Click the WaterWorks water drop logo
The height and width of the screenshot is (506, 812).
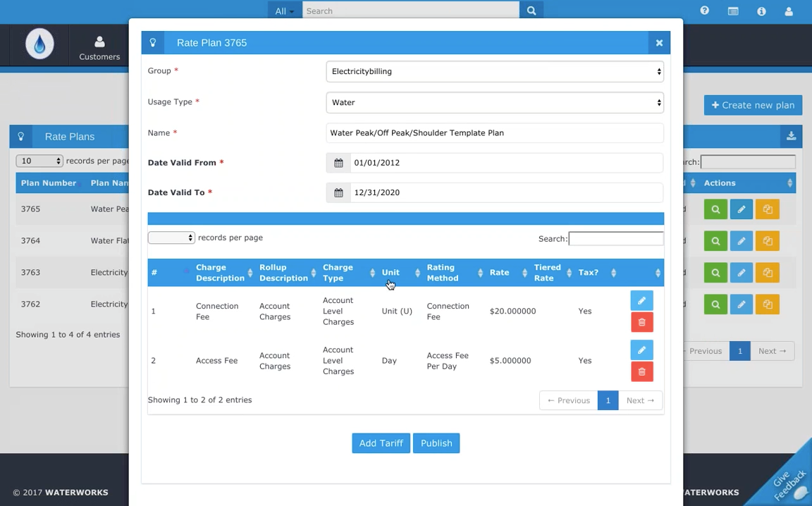39,44
